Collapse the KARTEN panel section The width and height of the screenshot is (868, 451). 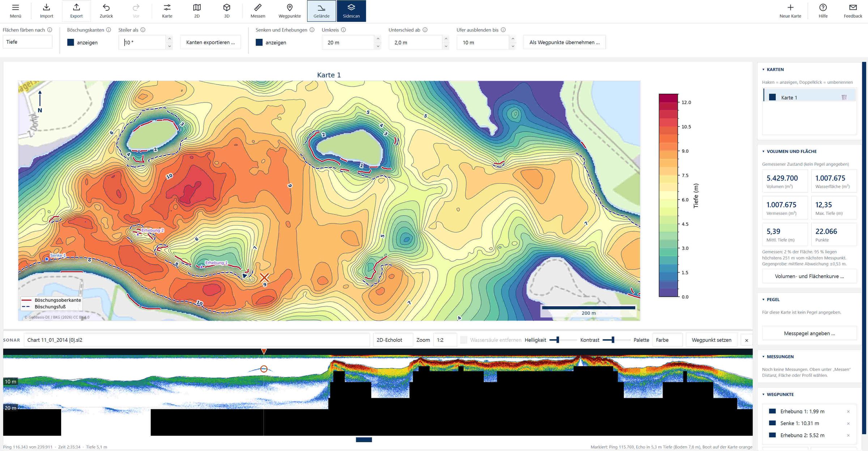coord(773,69)
